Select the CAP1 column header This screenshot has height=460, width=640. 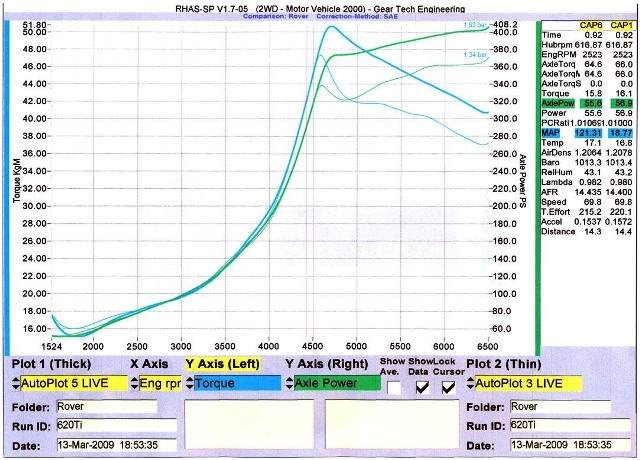tap(620, 24)
